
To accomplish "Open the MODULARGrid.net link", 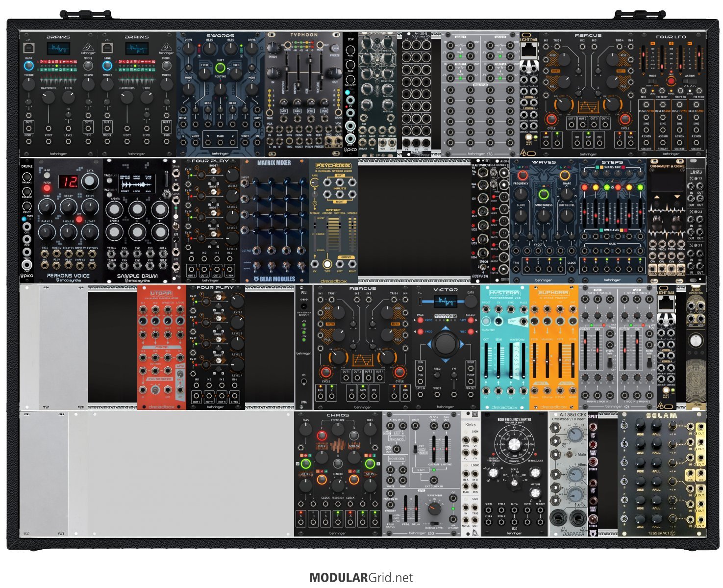I will pos(361,578).
